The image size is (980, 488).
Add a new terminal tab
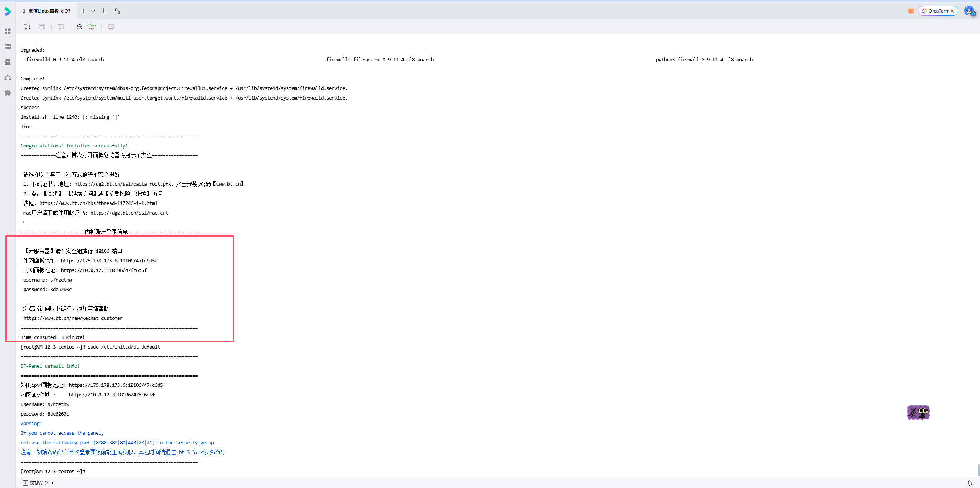pos(83,11)
